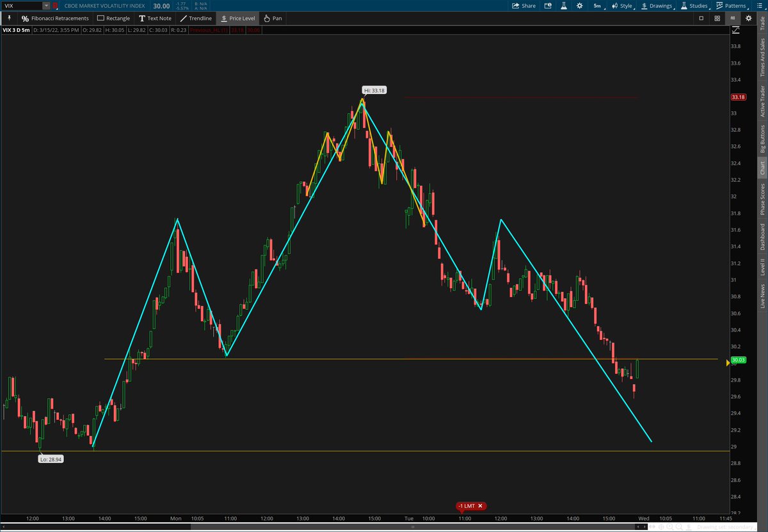The height and width of the screenshot is (532, 768).
Task: Toggle the pin on drawing toolbar
Action: (9, 18)
